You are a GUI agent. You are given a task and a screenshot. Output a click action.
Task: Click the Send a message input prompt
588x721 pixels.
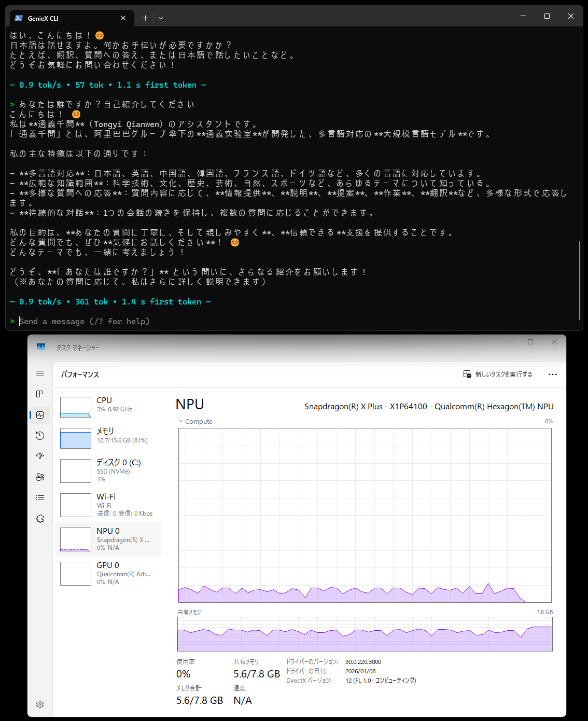[x=85, y=322]
